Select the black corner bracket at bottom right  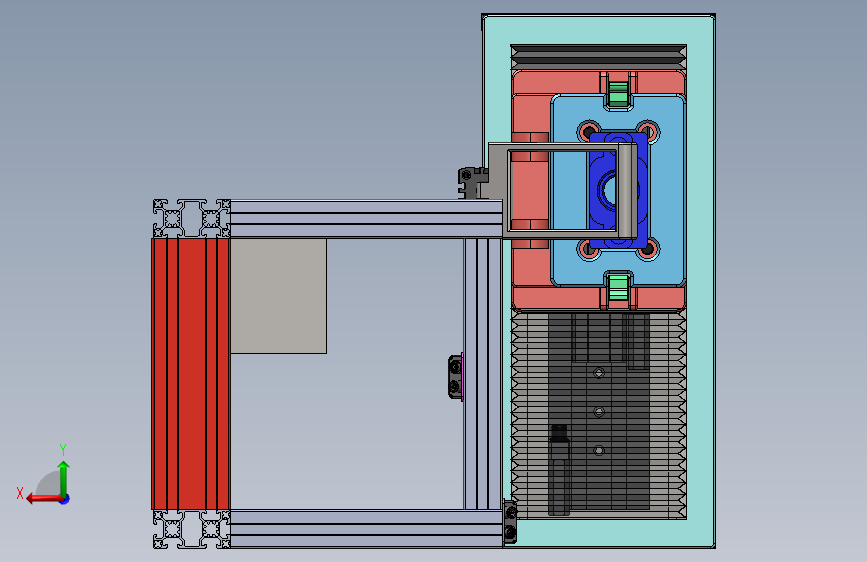pyautogui.click(x=510, y=522)
